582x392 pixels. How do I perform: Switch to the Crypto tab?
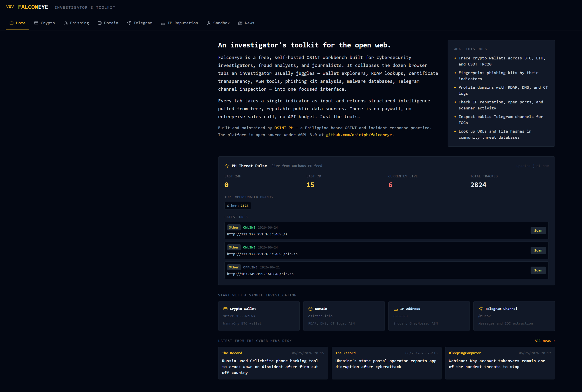(45, 23)
